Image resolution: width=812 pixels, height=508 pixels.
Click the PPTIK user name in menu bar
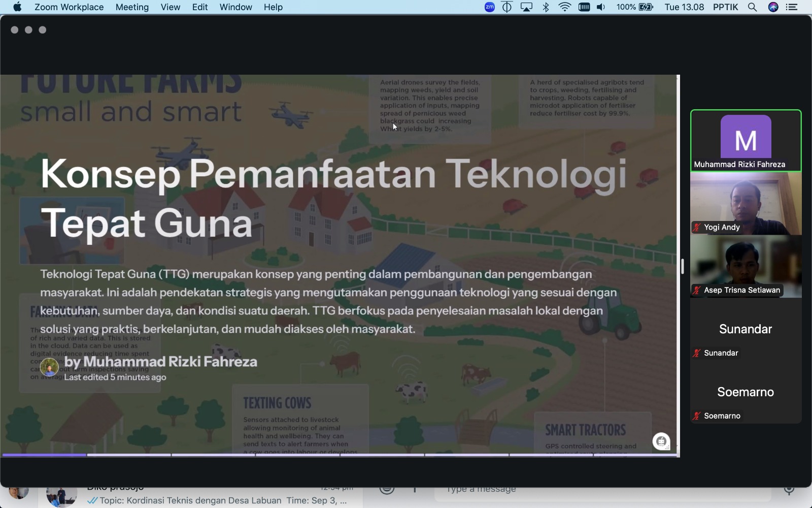(726, 7)
